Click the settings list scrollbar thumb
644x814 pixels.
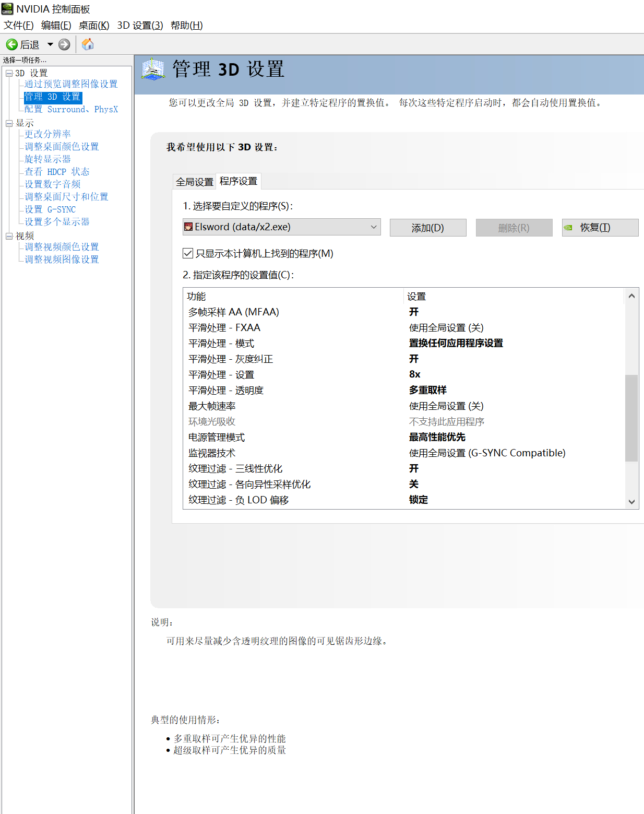pos(631,418)
